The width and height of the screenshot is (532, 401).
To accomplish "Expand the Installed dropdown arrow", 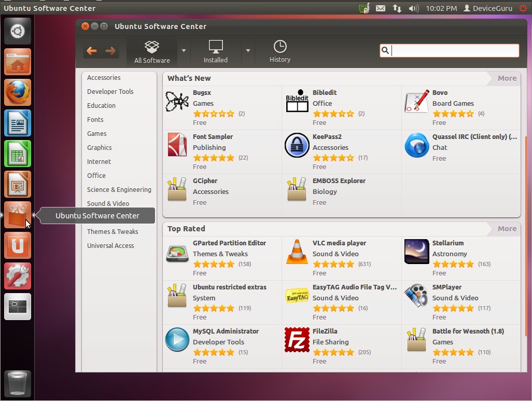I will (248, 51).
